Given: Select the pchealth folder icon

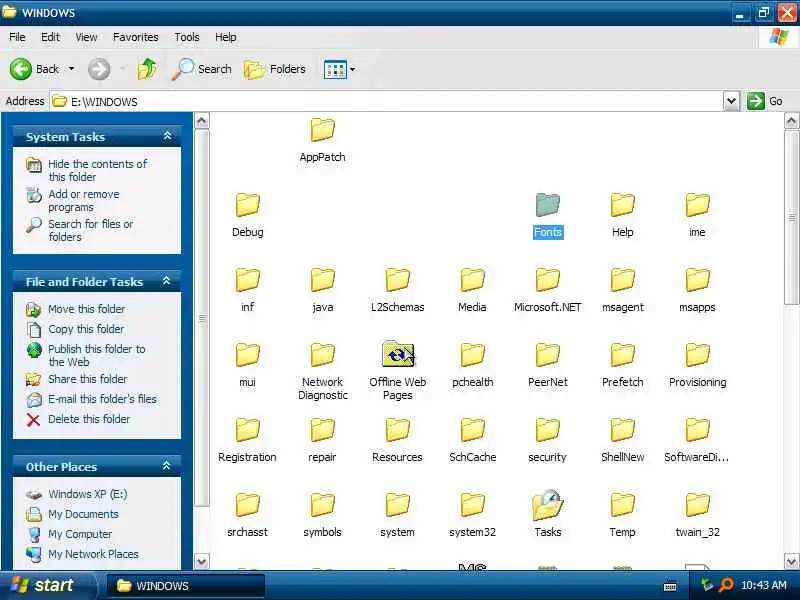Looking at the screenshot, I should tap(472, 355).
